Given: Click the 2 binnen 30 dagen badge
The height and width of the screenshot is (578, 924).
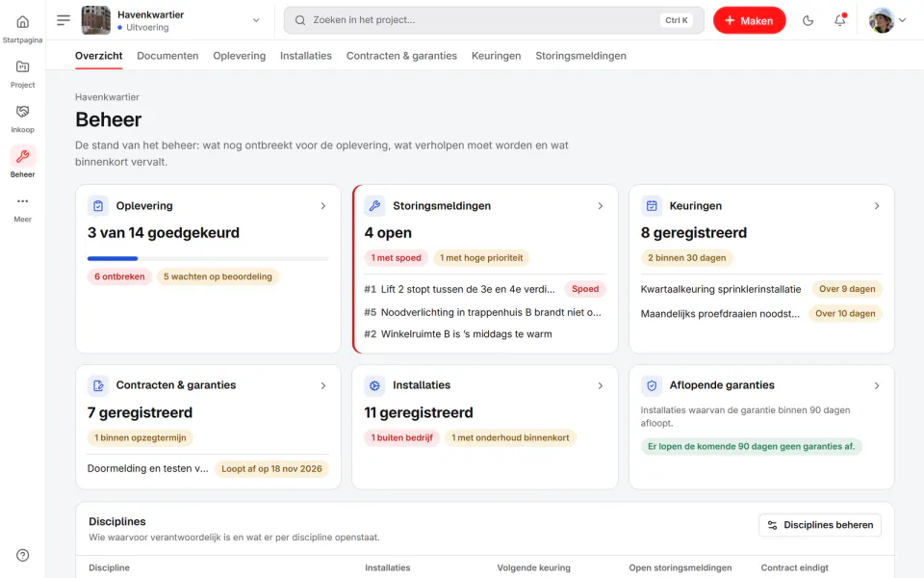Looking at the screenshot, I should 686,258.
